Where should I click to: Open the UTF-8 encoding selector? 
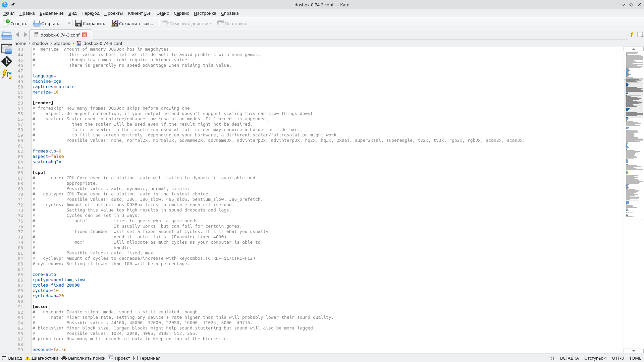pos(618,358)
